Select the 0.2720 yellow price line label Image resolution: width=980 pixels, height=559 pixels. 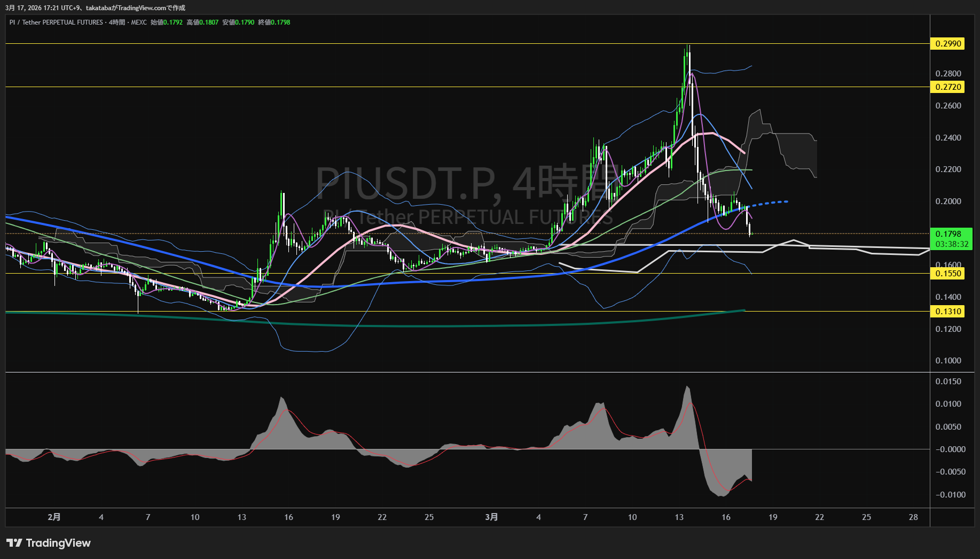(x=947, y=87)
